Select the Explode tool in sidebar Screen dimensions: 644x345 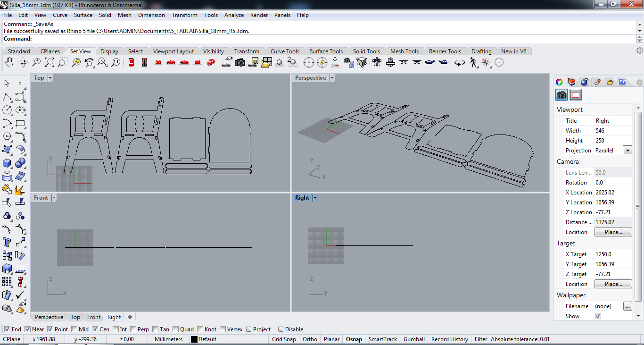20,190
